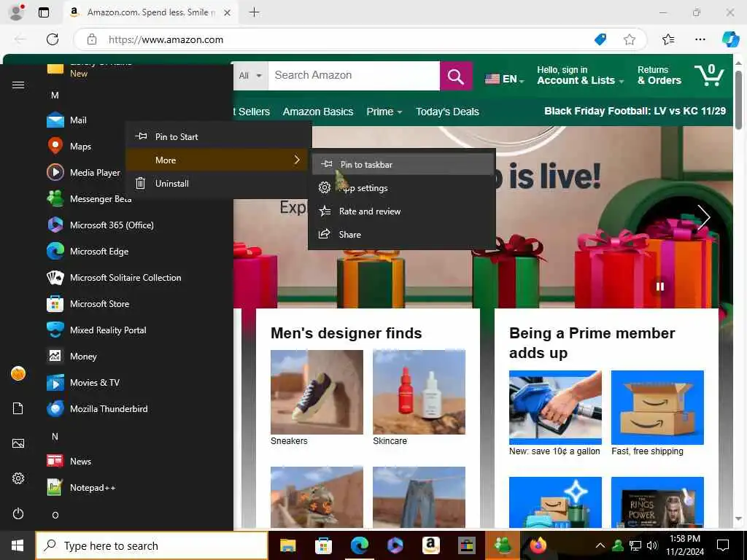Select Pin to taskbar option
This screenshot has height=560, width=747.
pyautogui.click(x=403, y=164)
